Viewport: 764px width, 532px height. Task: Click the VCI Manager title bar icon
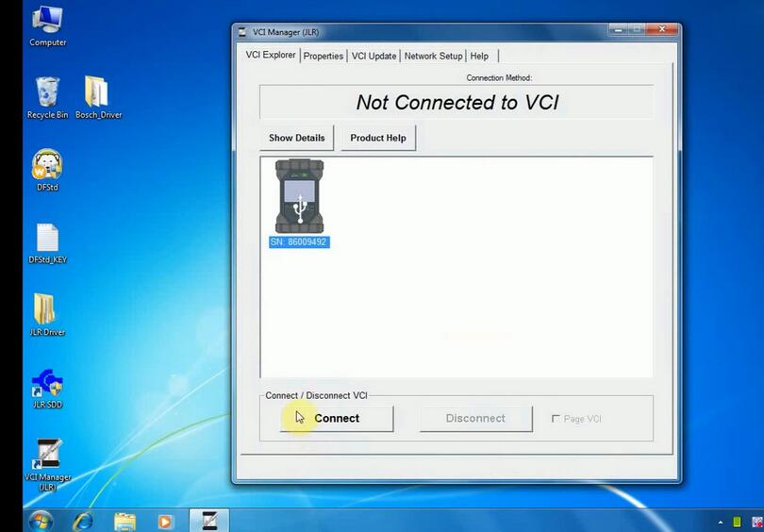coord(242,32)
